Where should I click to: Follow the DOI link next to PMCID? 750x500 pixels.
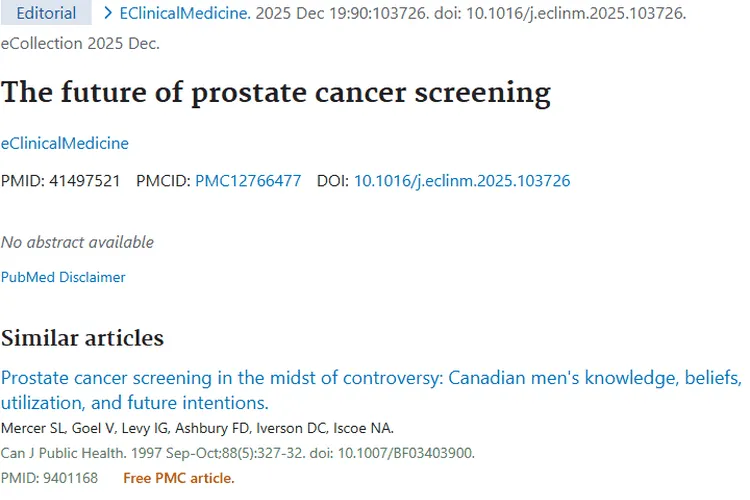[461, 181]
